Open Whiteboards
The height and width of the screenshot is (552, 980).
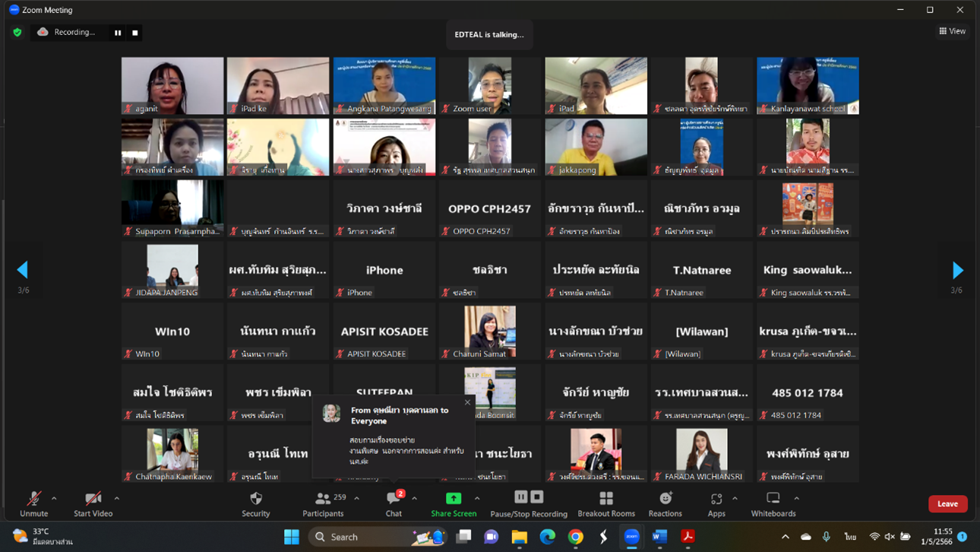tap(773, 503)
